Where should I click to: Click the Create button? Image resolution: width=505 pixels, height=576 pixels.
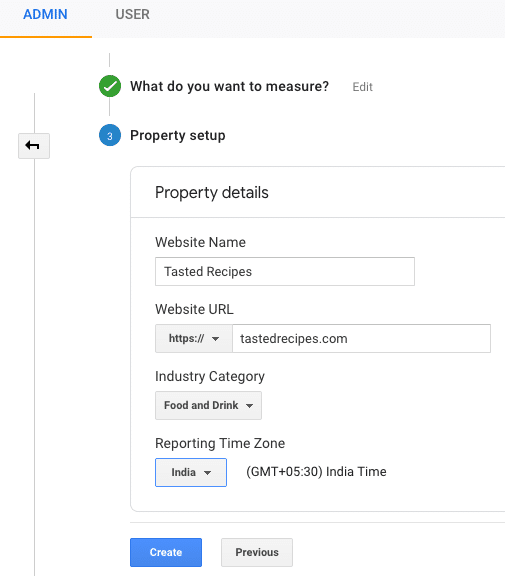pos(166,552)
